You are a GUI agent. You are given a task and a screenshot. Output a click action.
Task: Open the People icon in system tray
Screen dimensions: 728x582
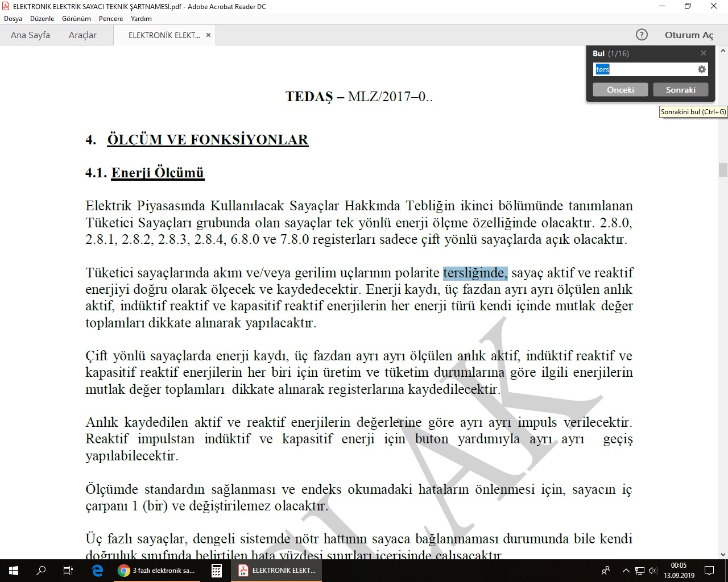pos(606,571)
